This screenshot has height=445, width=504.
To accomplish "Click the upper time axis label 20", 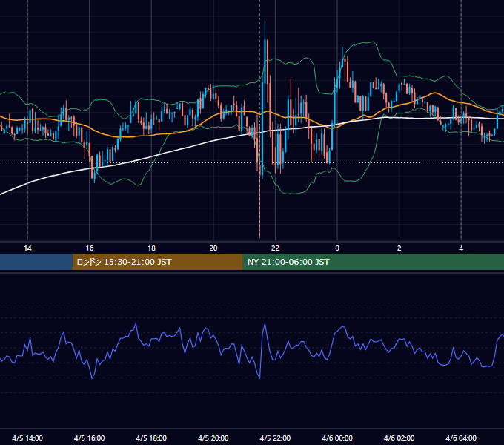I will coord(213,248).
